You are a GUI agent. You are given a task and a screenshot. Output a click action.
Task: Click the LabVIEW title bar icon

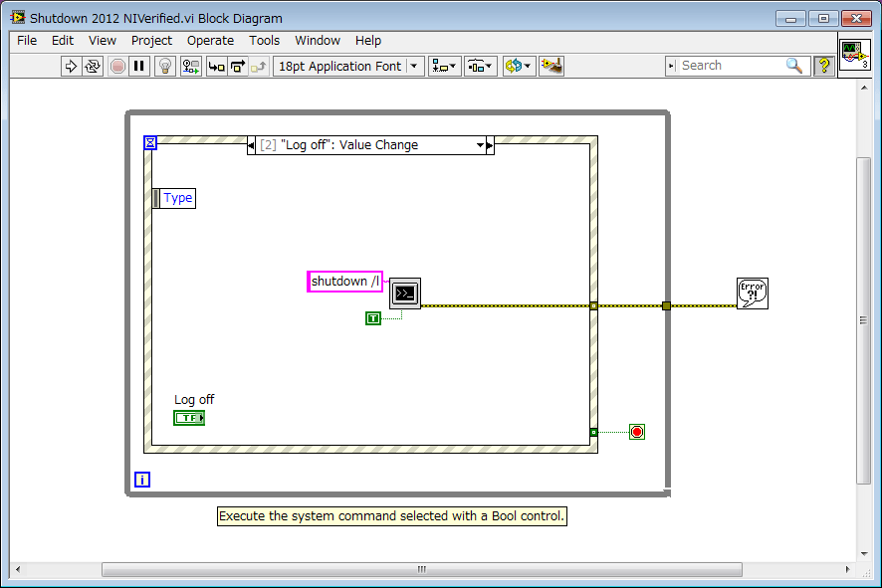tap(18, 18)
